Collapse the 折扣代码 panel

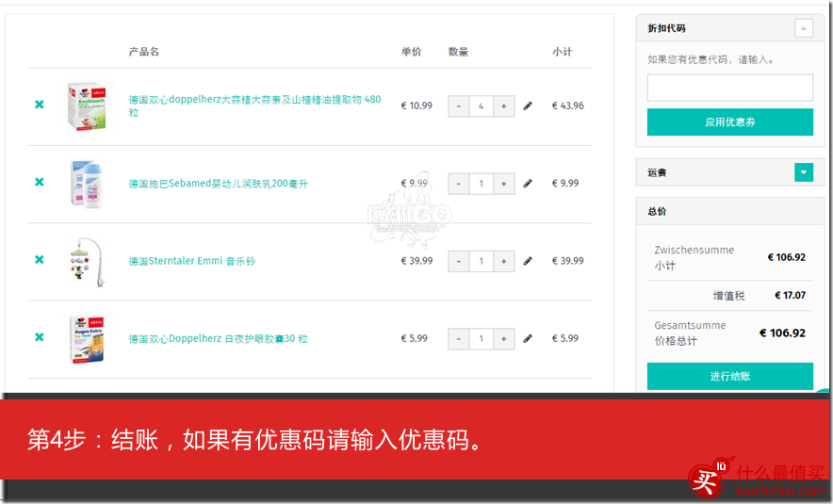pyautogui.click(x=803, y=28)
